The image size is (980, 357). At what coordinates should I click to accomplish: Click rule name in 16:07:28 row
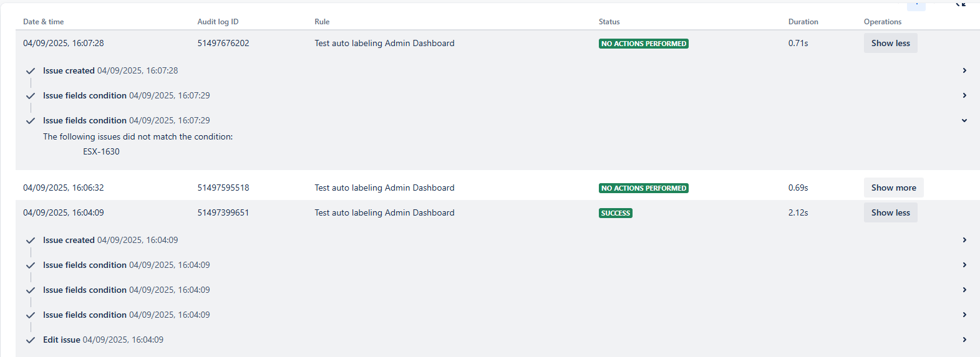click(x=384, y=43)
